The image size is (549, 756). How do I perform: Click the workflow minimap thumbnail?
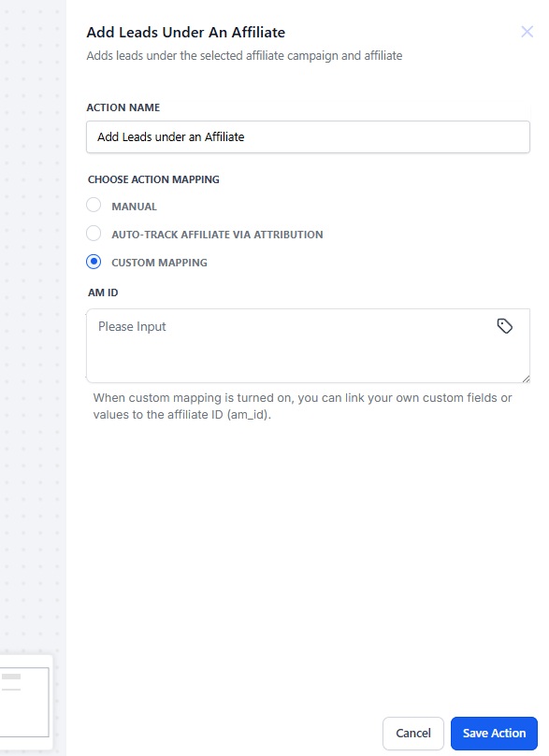click(24, 702)
